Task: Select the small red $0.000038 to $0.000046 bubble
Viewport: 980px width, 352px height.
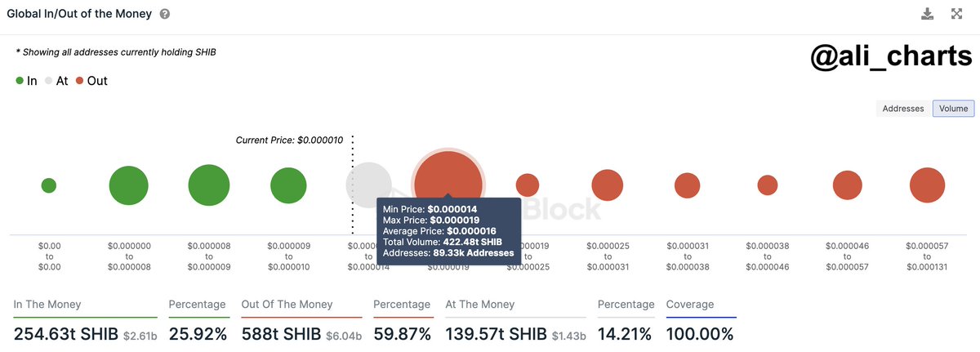Action: (x=768, y=185)
